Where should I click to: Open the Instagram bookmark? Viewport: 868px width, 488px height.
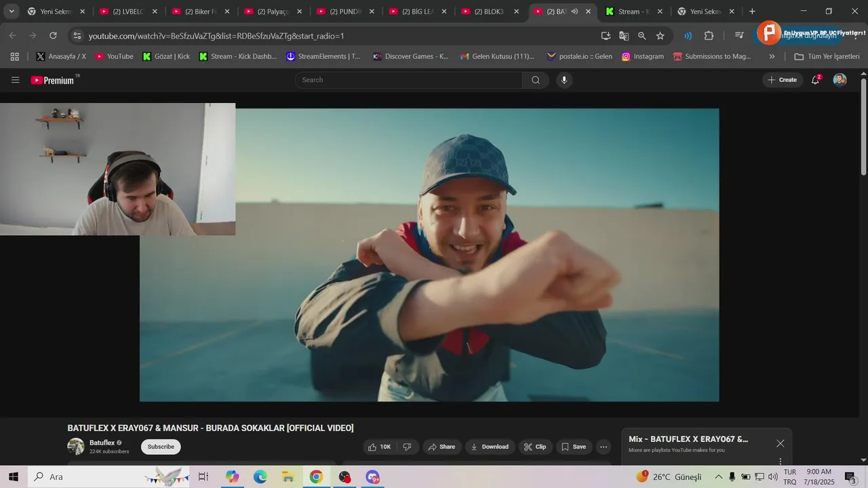(x=643, y=56)
